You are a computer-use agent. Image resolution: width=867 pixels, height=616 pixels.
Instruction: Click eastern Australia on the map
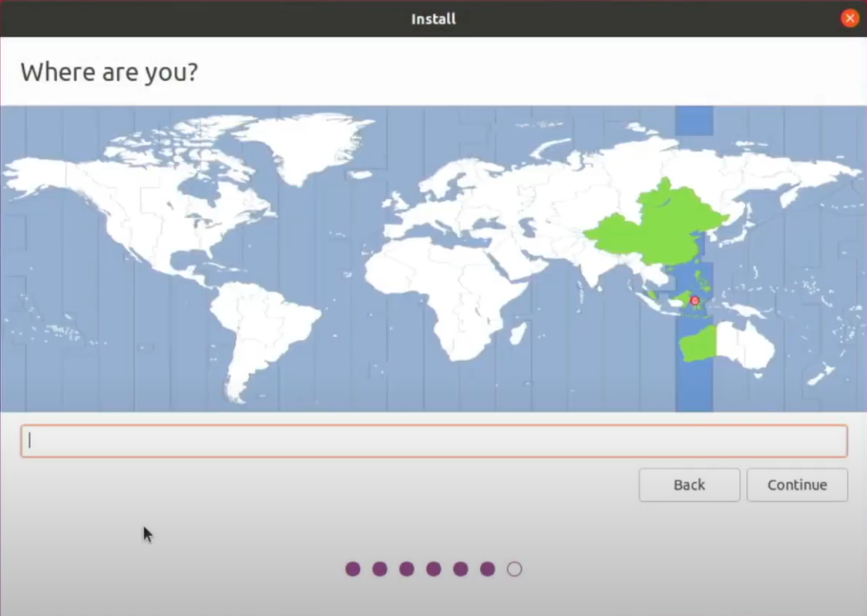pos(745,344)
